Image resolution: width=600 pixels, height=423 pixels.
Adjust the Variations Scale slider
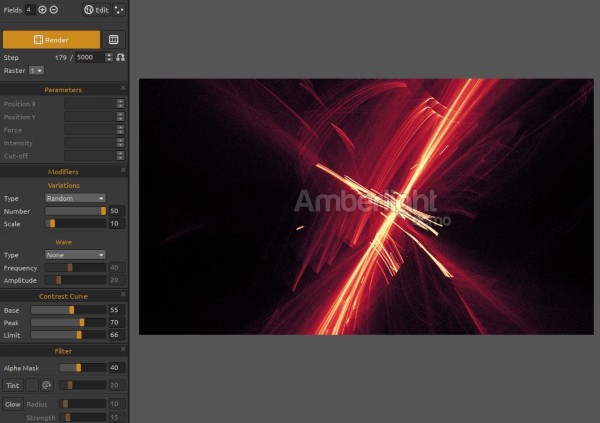(x=75, y=224)
